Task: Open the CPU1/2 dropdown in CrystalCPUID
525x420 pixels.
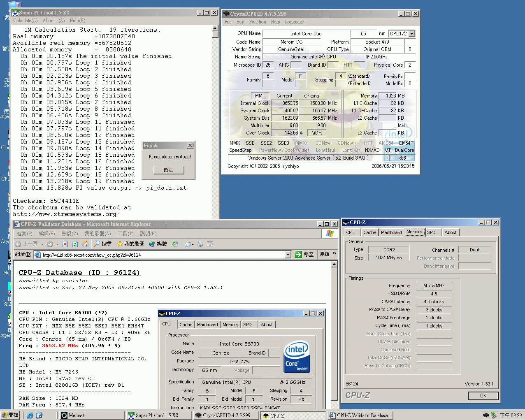Action: (412, 34)
